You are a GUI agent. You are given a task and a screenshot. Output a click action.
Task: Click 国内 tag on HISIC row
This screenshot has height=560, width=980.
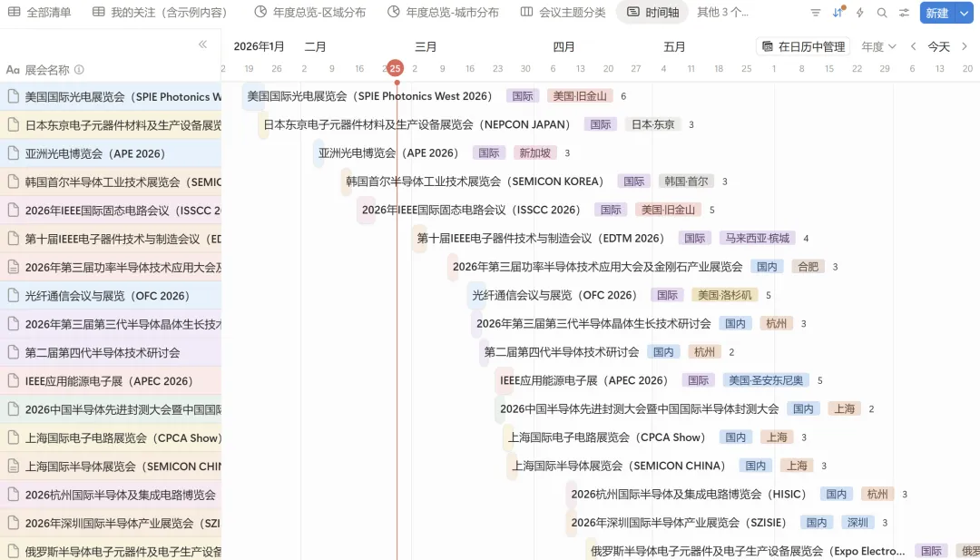point(837,494)
